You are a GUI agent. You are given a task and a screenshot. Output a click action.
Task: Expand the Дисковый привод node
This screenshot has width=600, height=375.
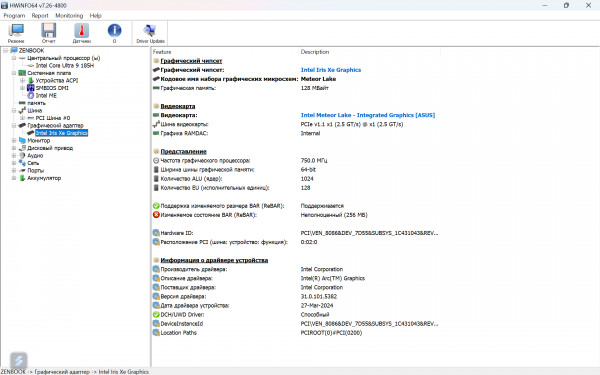coord(14,148)
